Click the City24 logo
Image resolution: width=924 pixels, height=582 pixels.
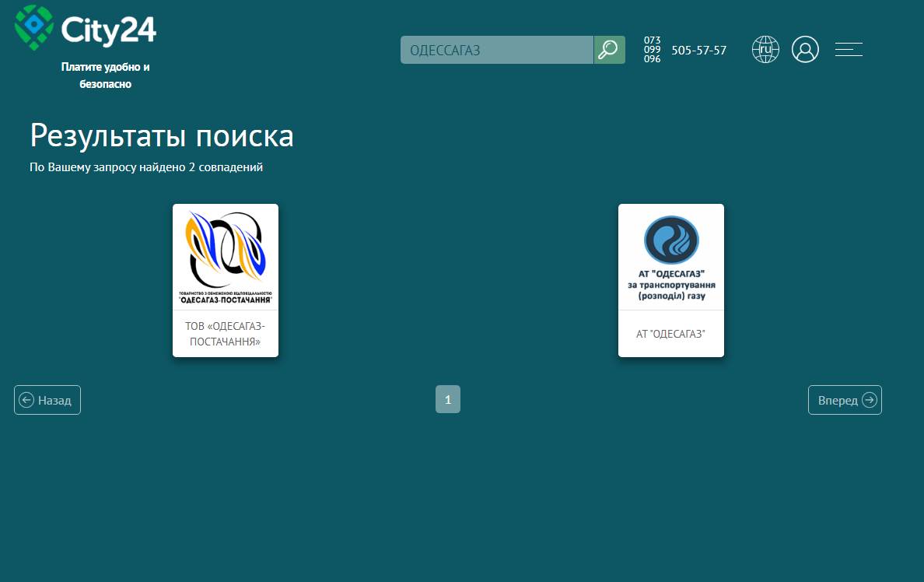(84, 27)
